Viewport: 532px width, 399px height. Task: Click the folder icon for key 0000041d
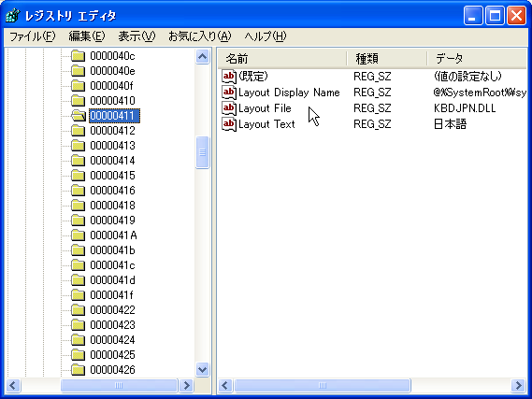tap(78, 280)
